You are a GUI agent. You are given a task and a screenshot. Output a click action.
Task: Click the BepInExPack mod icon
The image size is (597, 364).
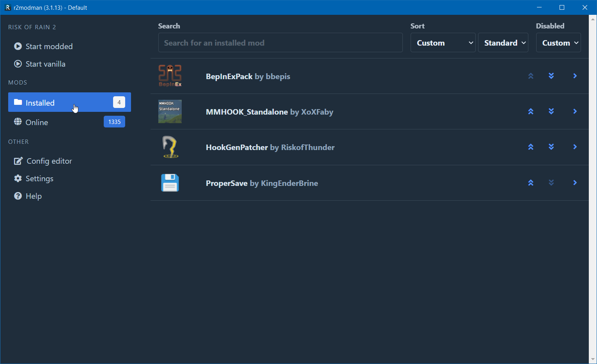tap(170, 76)
